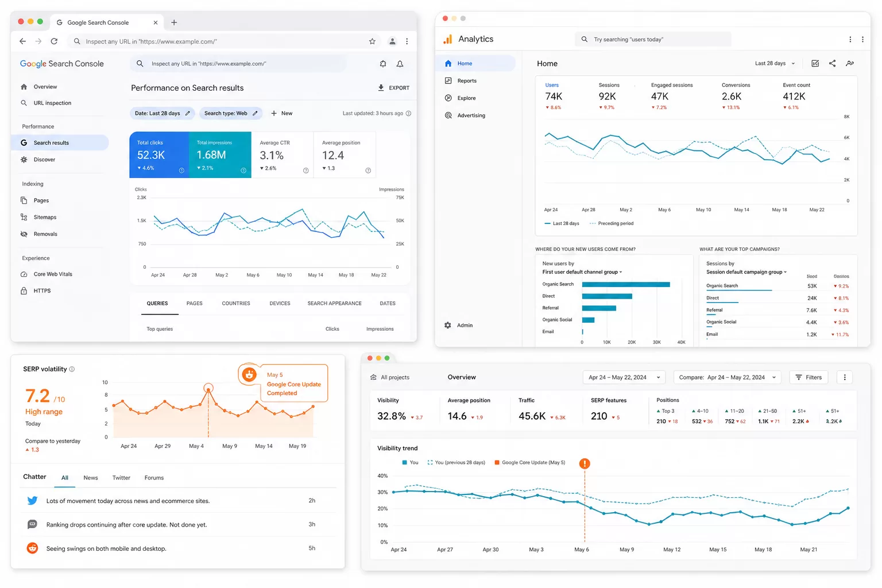
Task: Click the Inspect any URL search field
Action: [238, 64]
